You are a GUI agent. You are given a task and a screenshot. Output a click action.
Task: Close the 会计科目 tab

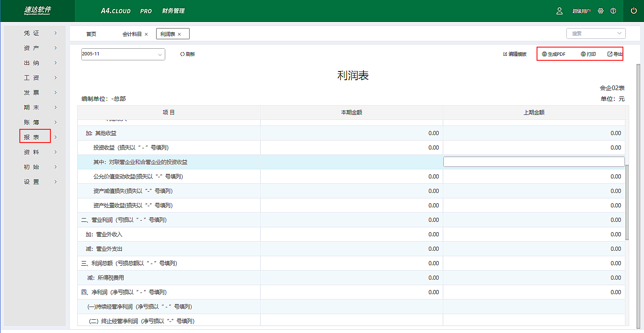click(x=146, y=34)
